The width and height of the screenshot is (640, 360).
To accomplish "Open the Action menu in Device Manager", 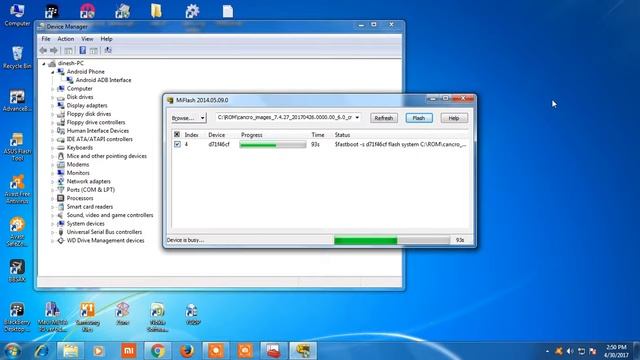I will (x=65, y=39).
